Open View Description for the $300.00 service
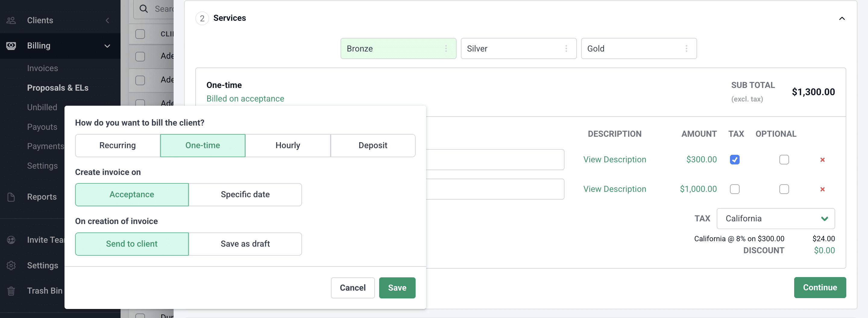This screenshot has height=318, width=868. pyautogui.click(x=615, y=160)
